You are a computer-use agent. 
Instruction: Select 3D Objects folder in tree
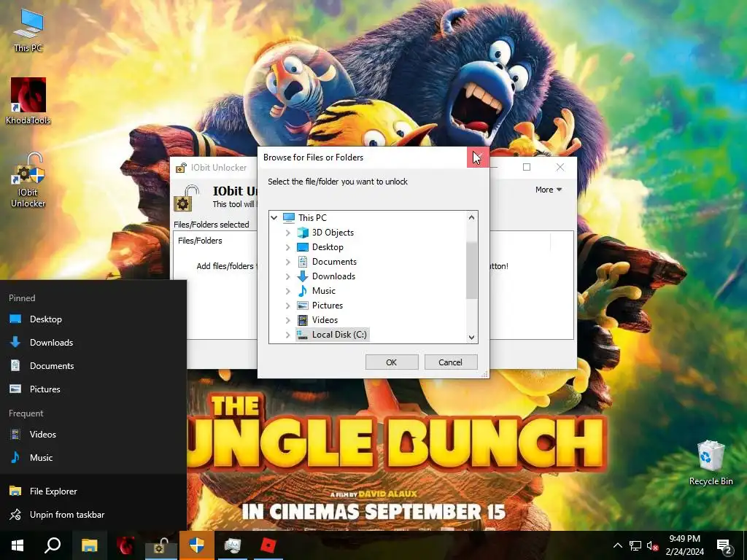325,233
